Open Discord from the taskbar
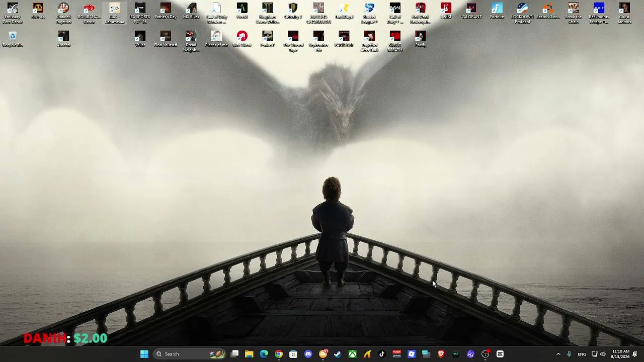The width and height of the screenshot is (644, 362). 308,354
